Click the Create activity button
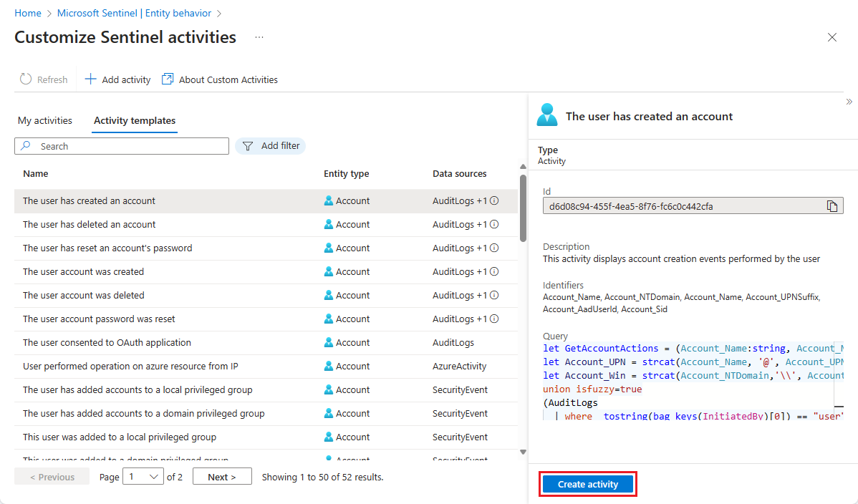The width and height of the screenshot is (858, 504). point(587,484)
